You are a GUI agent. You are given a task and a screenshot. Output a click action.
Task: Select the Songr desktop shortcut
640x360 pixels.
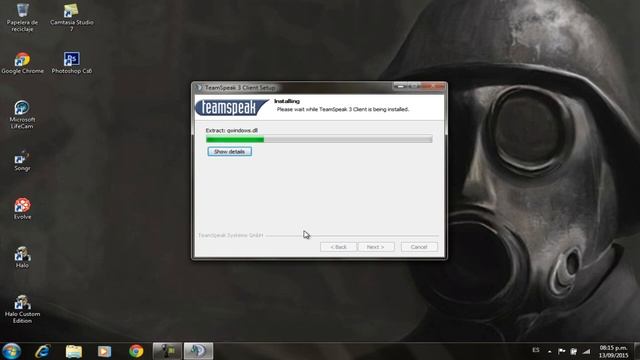(x=22, y=160)
